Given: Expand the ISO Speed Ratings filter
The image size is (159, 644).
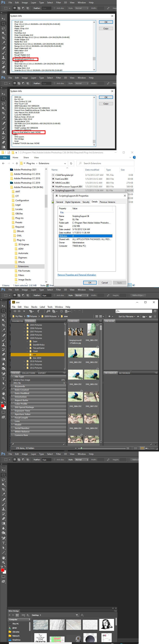Looking at the screenshot, I should click(12, 407).
